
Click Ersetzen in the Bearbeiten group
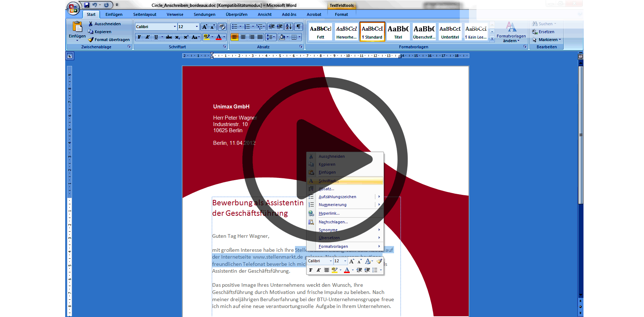coord(546,32)
